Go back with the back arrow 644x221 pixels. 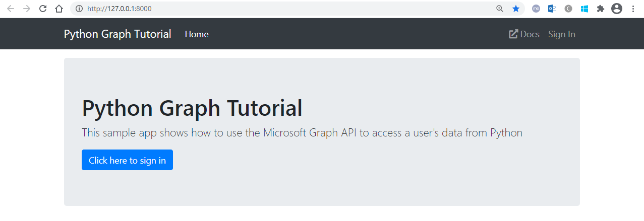pos(11,9)
